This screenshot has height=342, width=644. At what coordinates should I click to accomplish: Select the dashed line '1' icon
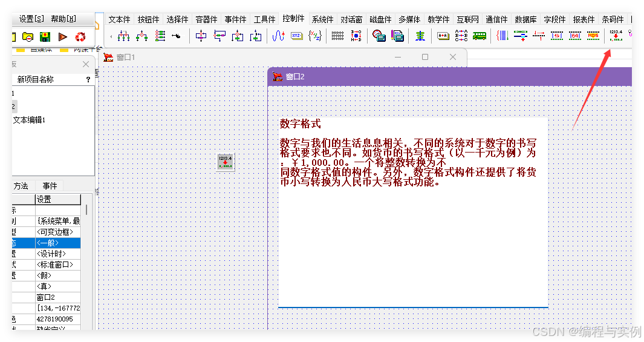coord(538,36)
